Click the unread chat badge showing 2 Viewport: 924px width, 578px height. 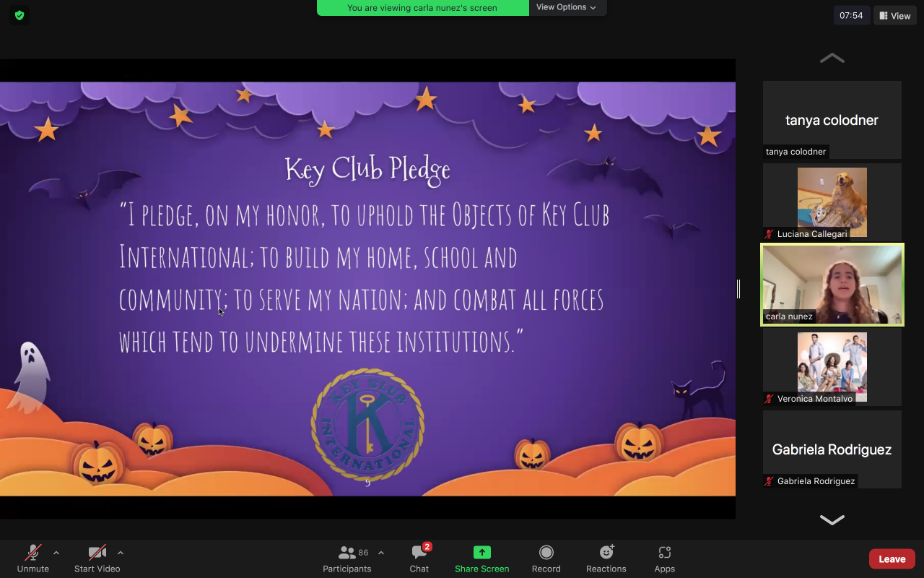427,547
